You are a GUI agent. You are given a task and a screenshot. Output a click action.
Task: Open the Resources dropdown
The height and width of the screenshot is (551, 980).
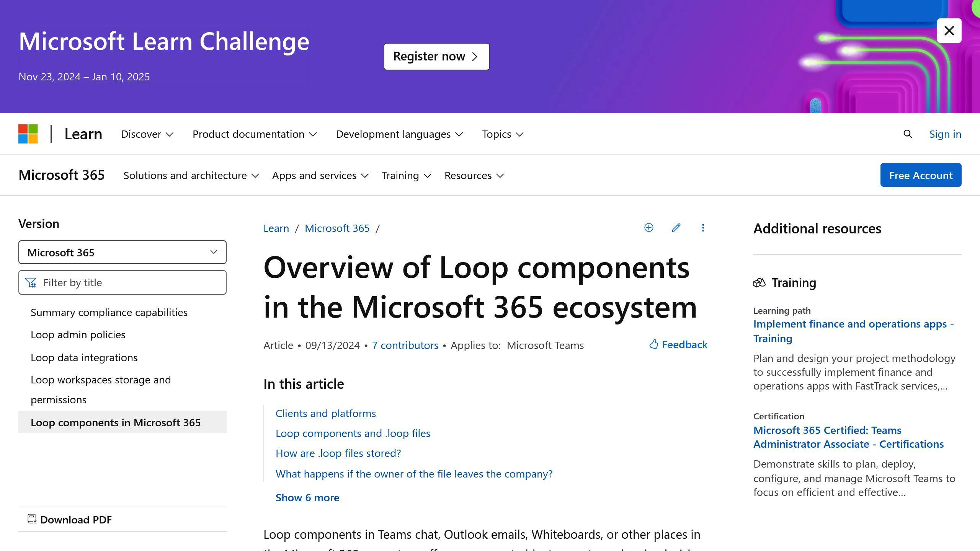(x=474, y=175)
